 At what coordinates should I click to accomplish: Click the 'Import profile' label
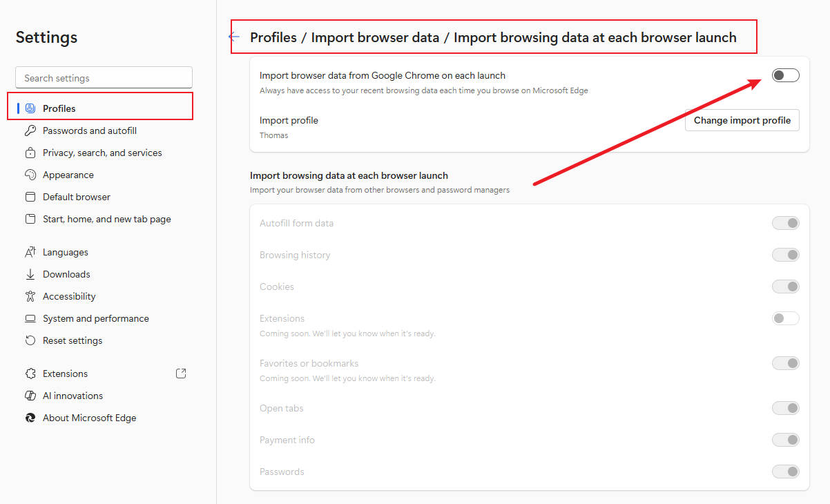289,120
